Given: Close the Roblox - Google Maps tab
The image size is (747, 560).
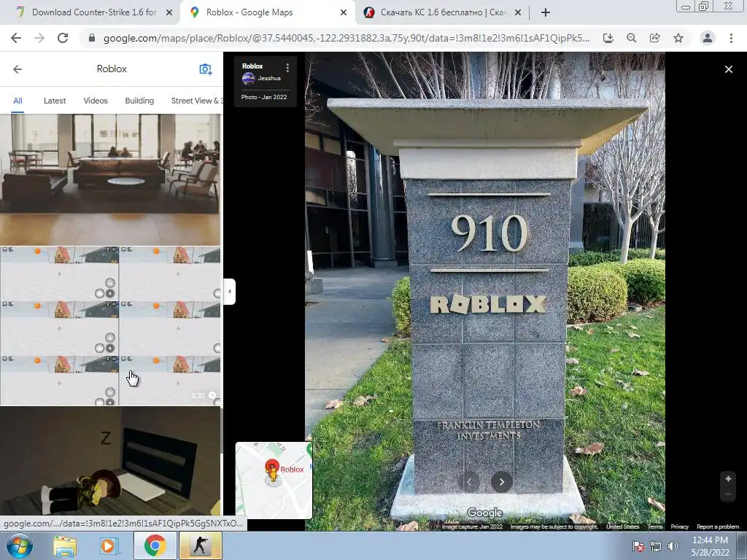Looking at the screenshot, I should click(344, 13).
